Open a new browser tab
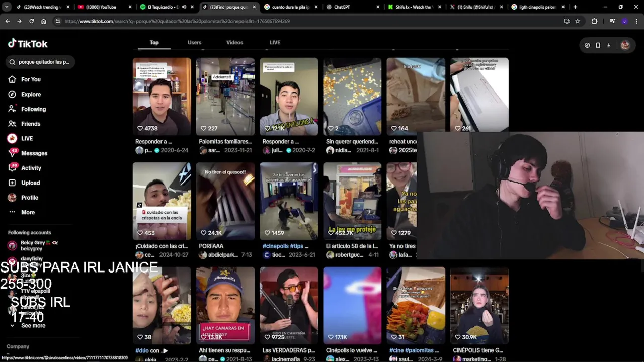The width and height of the screenshot is (644, 362). [x=575, y=7]
